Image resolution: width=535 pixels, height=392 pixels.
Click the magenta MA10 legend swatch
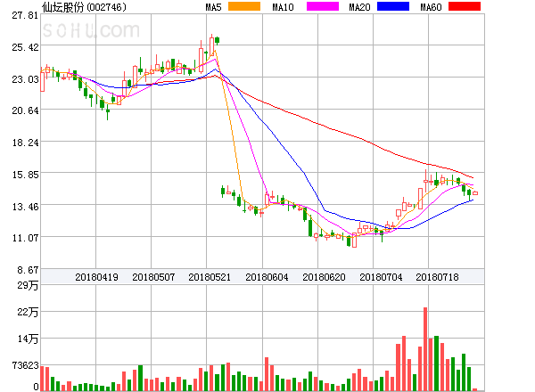pos(323,6)
